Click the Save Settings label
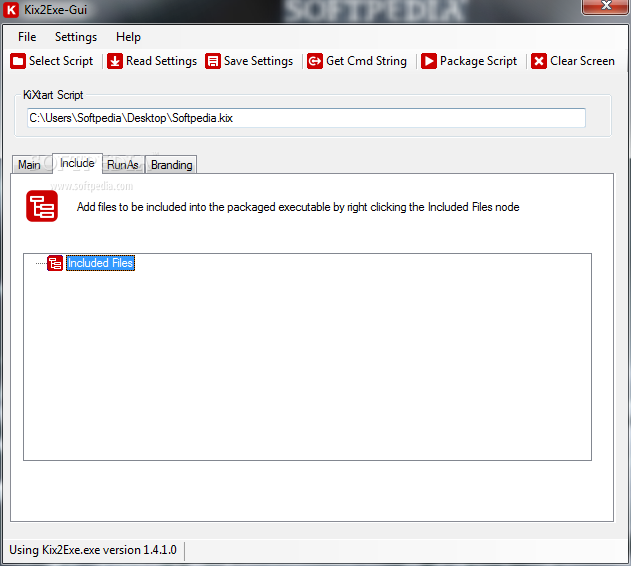 point(258,61)
